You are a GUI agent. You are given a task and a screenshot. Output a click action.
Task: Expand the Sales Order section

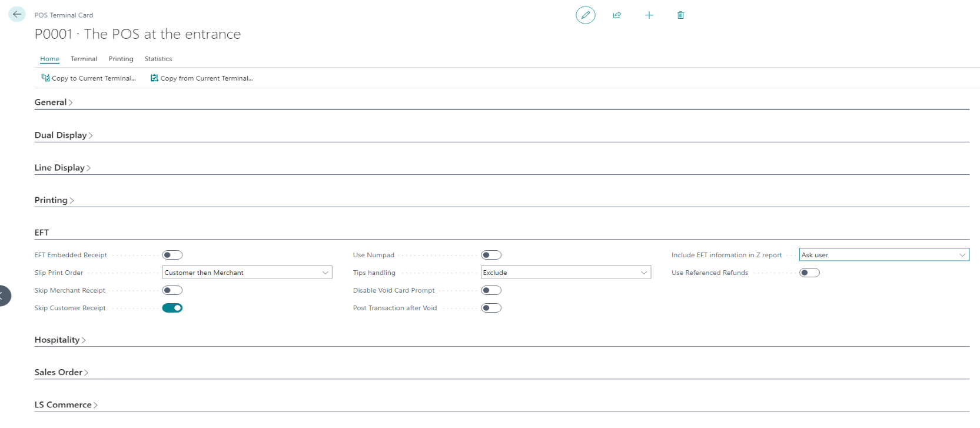point(61,372)
